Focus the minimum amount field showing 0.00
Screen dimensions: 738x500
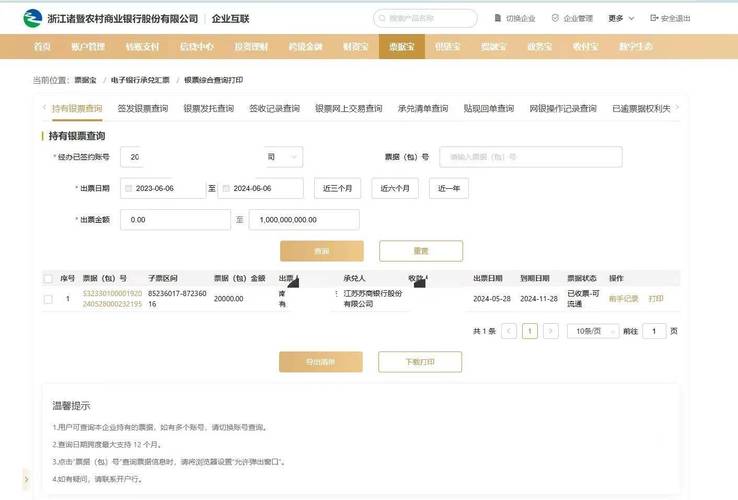click(176, 220)
